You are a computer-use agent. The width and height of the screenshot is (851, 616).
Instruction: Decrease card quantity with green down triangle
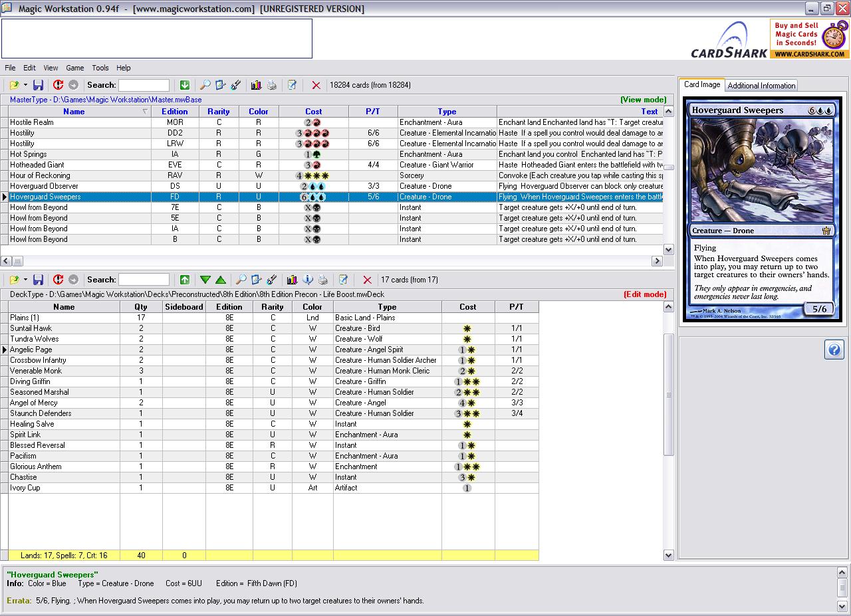pyautogui.click(x=205, y=280)
